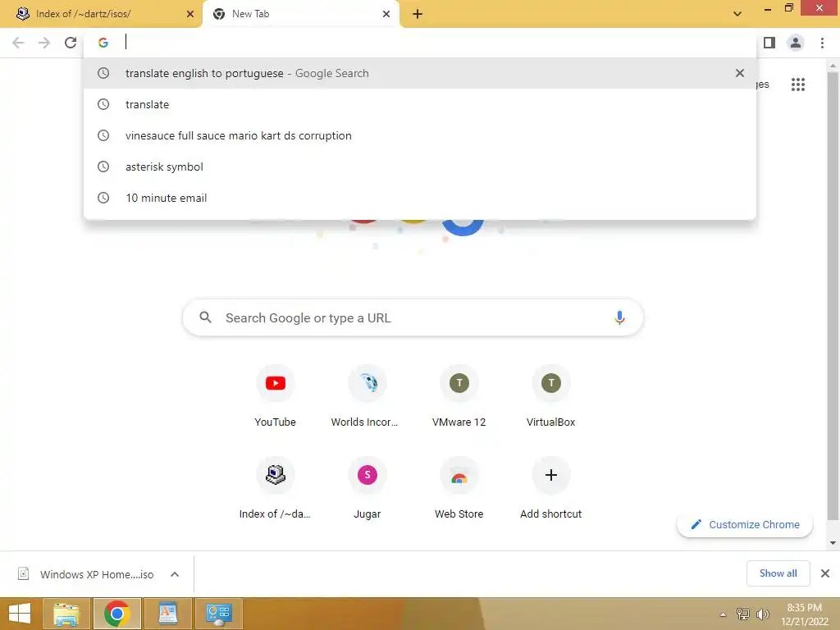Click the page vertical scrollbar
Screen dimensions: 840x630
point(833,294)
